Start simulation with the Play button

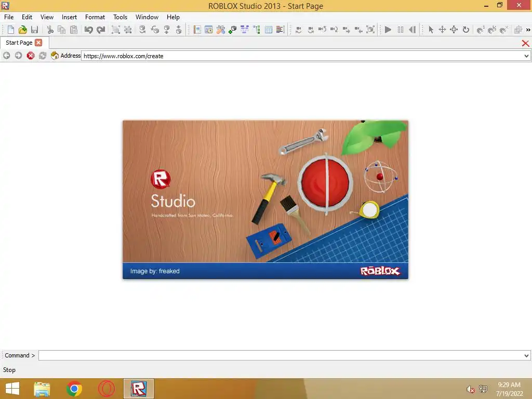(x=388, y=30)
